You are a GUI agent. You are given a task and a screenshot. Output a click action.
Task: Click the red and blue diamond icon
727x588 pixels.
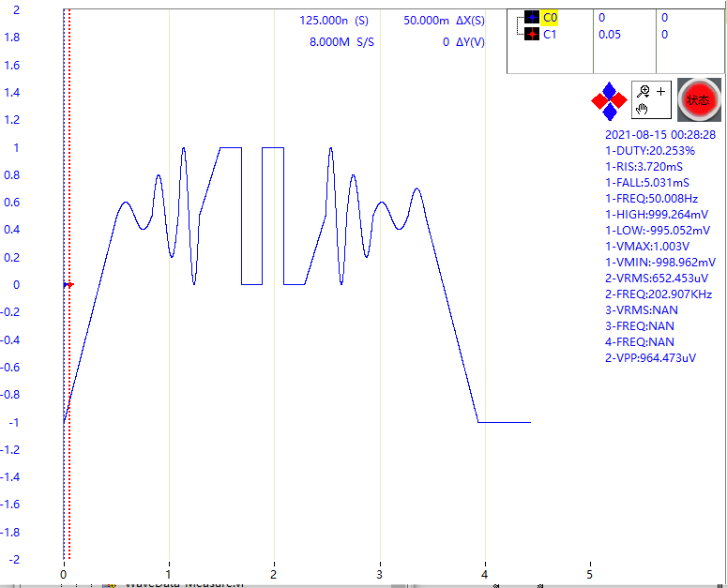coord(610,100)
